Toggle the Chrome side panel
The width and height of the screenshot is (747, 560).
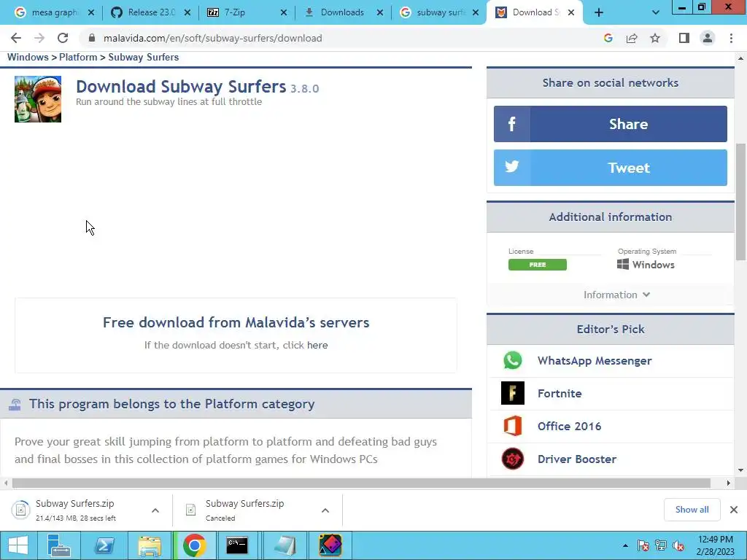point(684,38)
